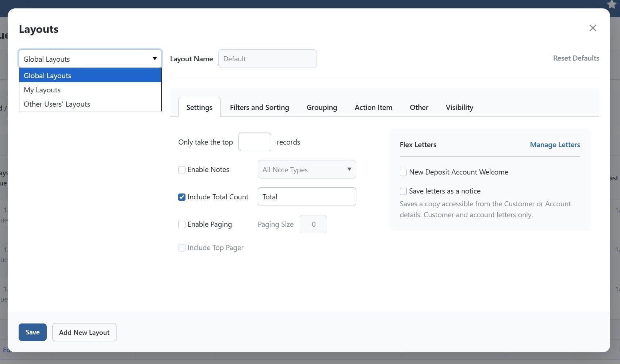Click the star icon in the top corner
Viewport: 620px width, 364px height.
612,4
